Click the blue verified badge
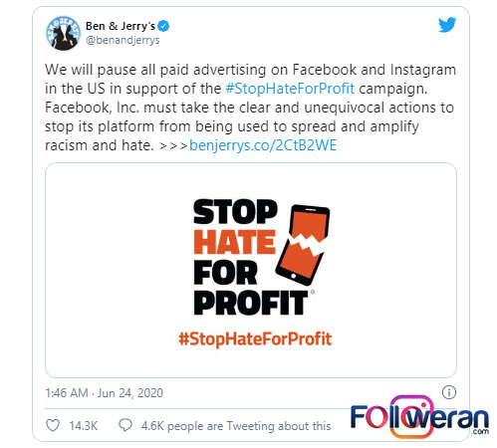The image size is (497, 448). pos(163,26)
